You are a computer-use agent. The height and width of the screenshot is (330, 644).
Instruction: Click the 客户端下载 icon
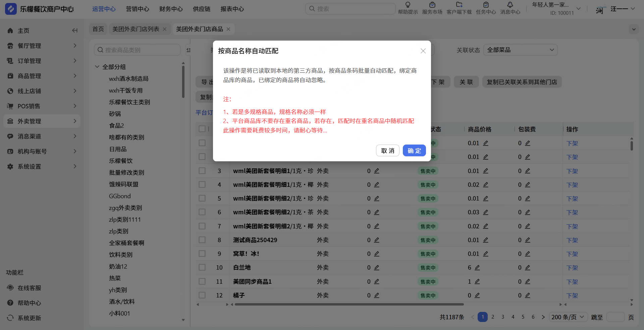pyautogui.click(x=459, y=5)
